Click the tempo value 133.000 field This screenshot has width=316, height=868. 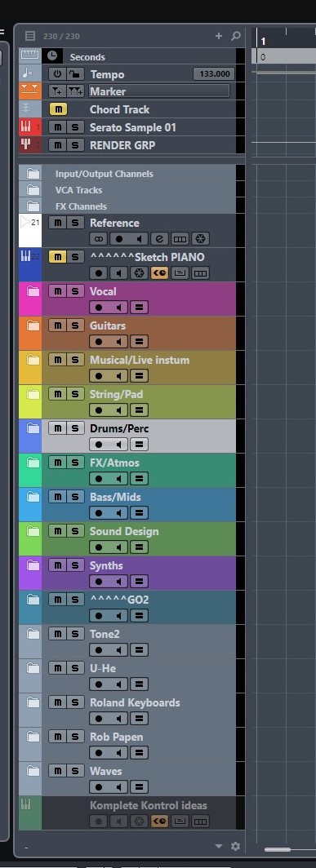click(213, 74)
